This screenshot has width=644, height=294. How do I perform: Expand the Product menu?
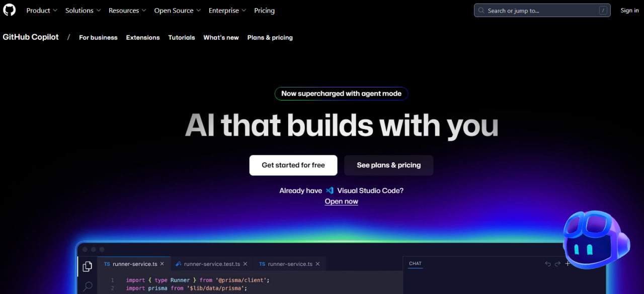click(42, 11)
